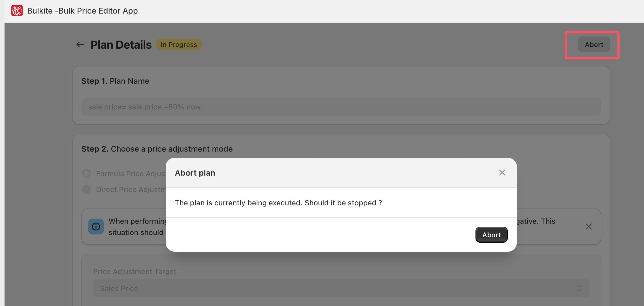The image size is (644, 306).
Task: Click the Step 1 Plan Name heading
Action: click(115, 81)
